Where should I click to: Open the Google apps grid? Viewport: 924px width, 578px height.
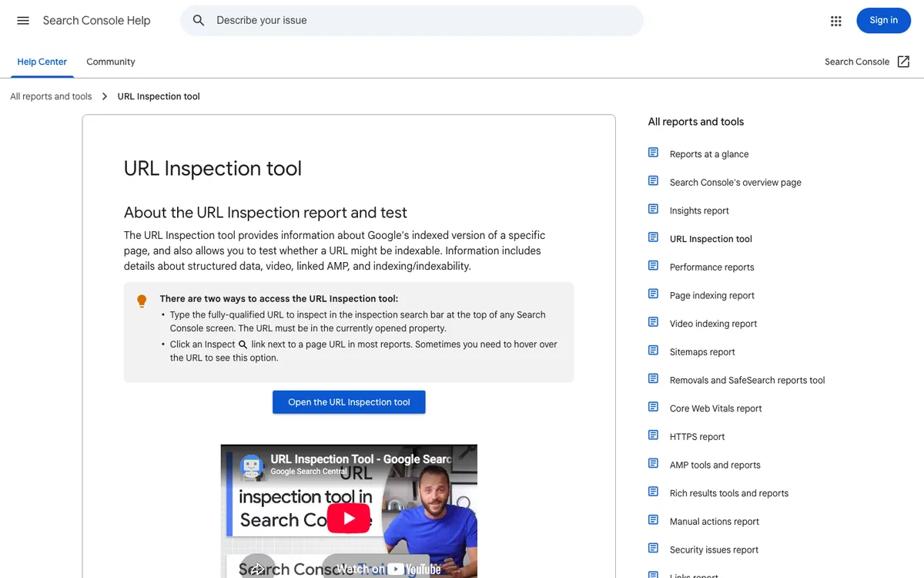point(836,21)
